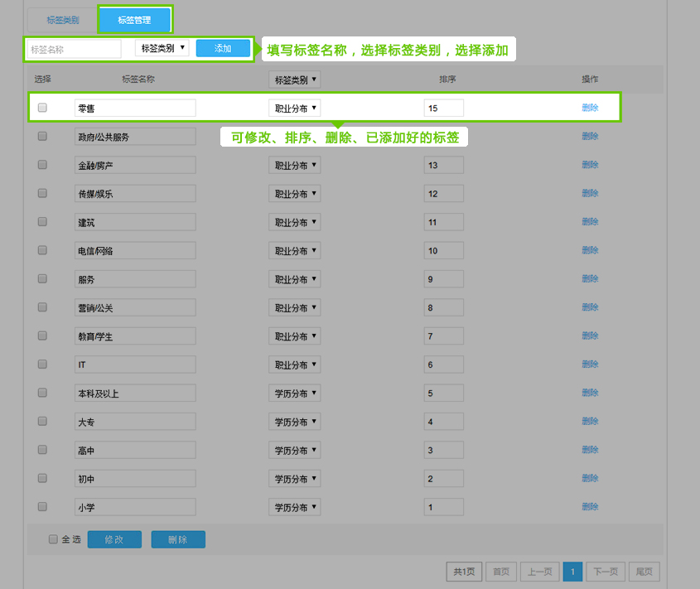Click the 初中 tag name field
The image size is (700, 589).
[x=135, y=479]
